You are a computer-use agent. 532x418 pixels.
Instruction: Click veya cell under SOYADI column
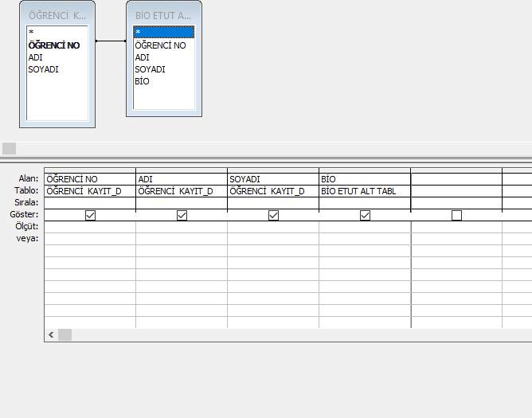(x=273, y=239)
